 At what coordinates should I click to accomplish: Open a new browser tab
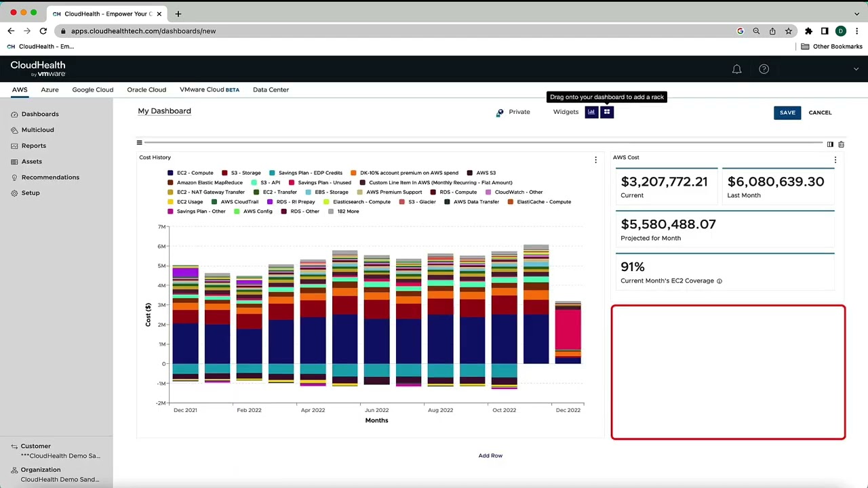[x=178, y=14]
